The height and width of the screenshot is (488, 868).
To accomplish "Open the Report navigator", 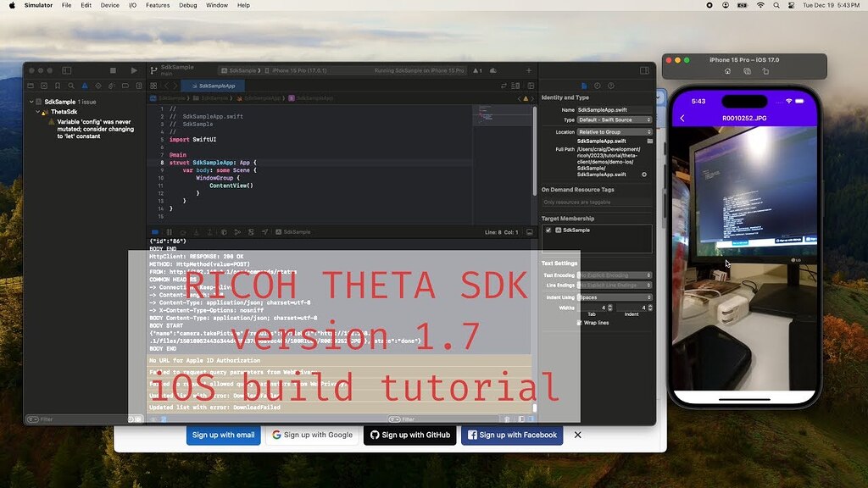I will tap(138, 86).
